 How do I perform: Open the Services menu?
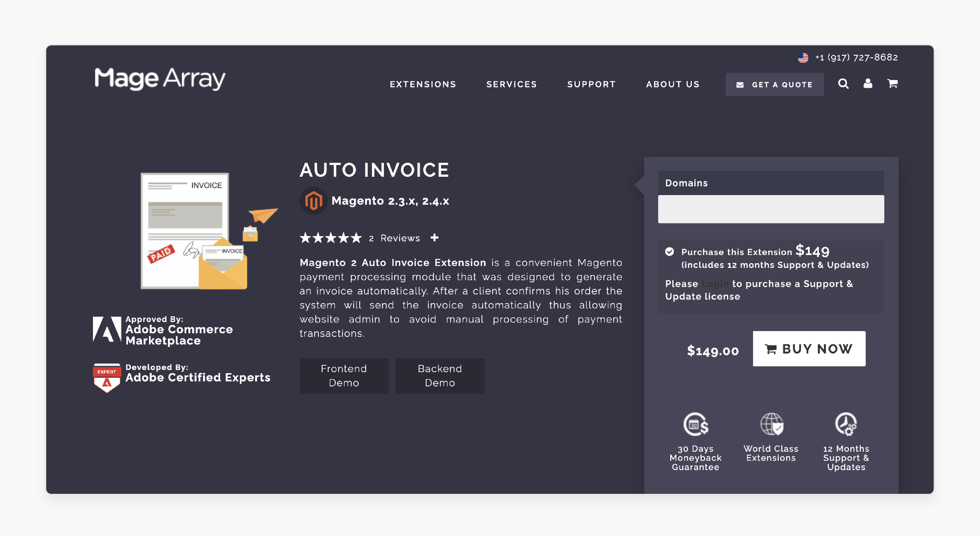[x=512, y=84]
